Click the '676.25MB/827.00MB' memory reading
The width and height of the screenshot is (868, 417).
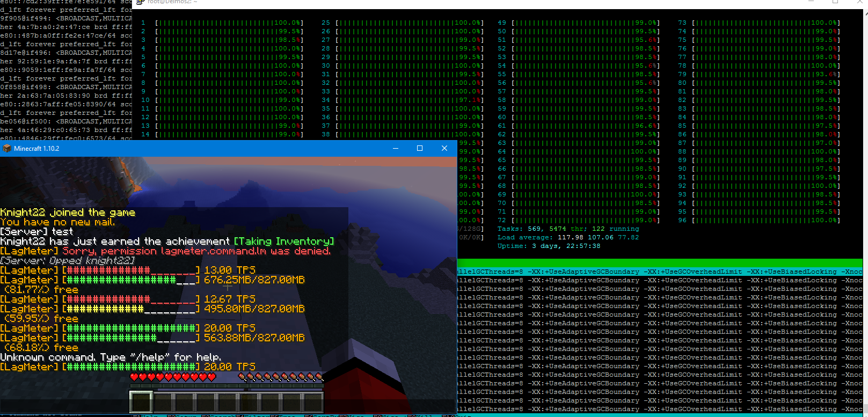(254, 280)
